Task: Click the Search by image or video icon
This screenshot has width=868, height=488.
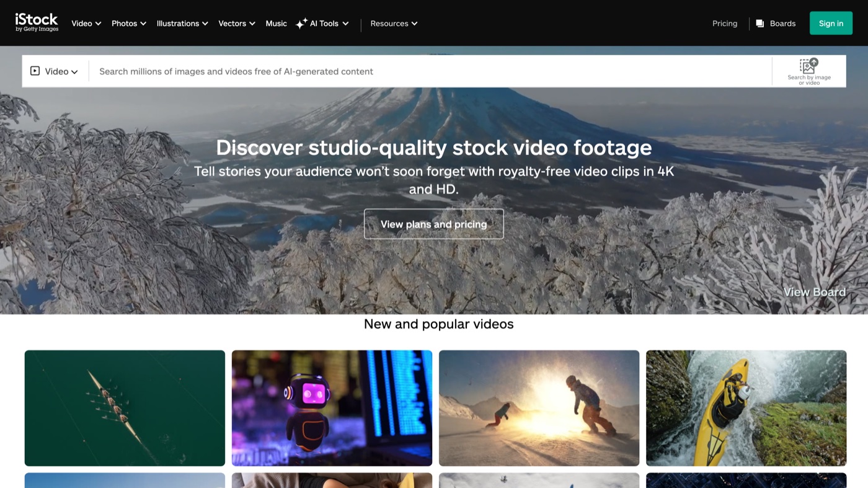Action: pos(809,71)
